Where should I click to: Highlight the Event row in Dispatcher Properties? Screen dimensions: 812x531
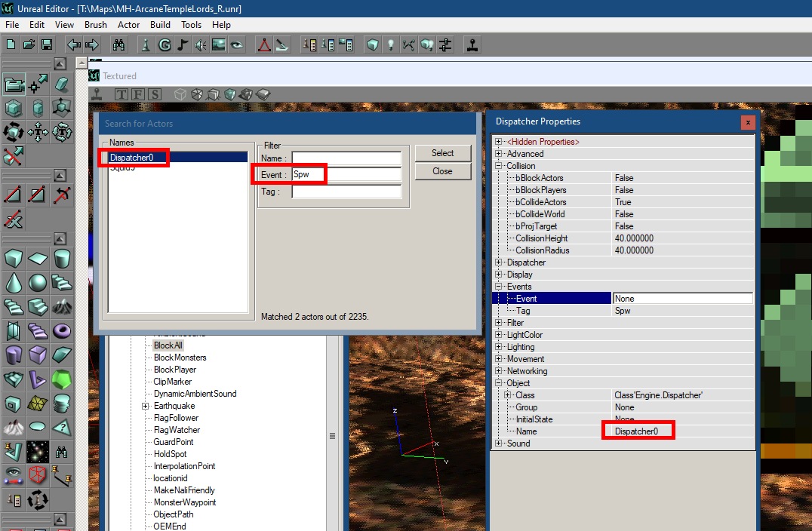click(x=552, y=298)
